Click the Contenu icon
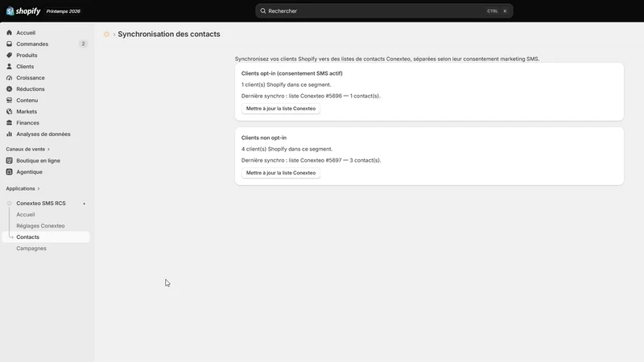Screen dimensions: 644x362 point(9,100)
